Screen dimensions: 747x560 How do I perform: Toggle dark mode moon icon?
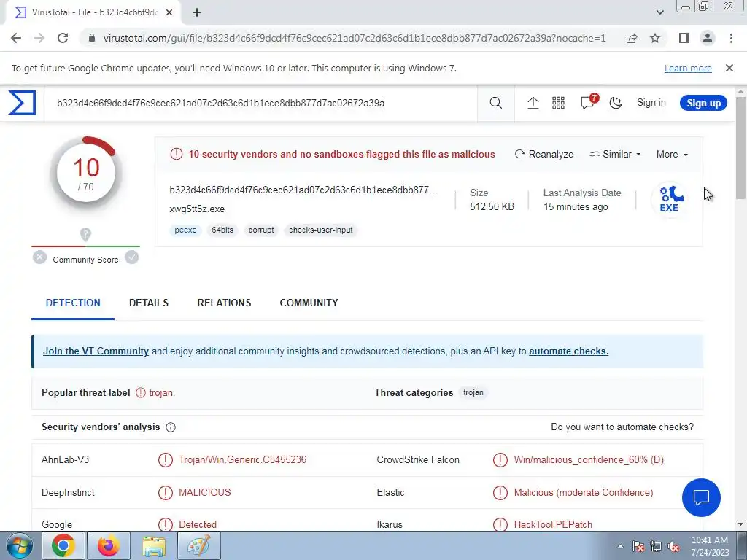pyautogui.click(x=616, y=103)
